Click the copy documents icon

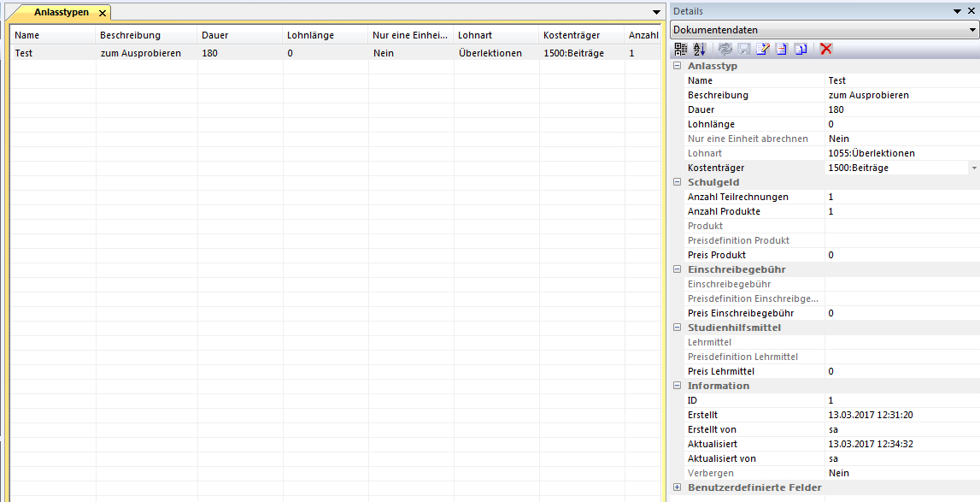tap(801, 49)
